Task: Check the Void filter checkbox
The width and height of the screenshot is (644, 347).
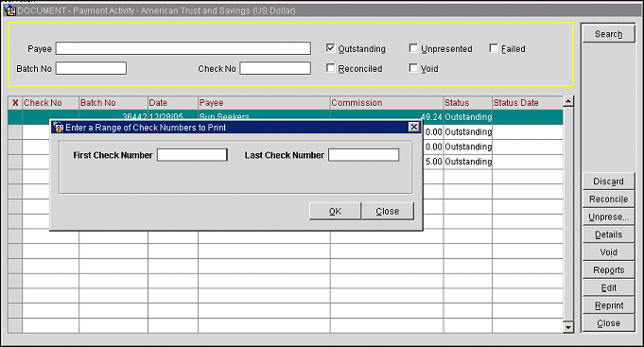Action: [413, 68]
